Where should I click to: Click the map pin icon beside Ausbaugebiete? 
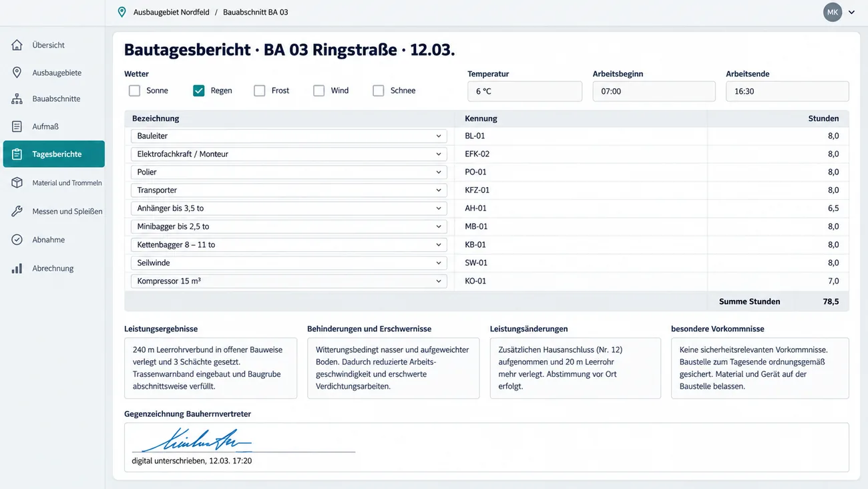17,72
